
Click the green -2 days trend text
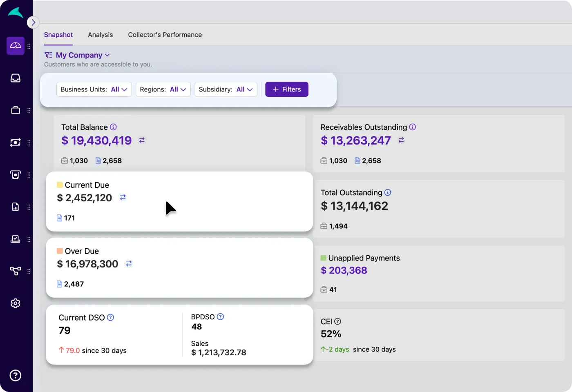(x=335, y=350)
